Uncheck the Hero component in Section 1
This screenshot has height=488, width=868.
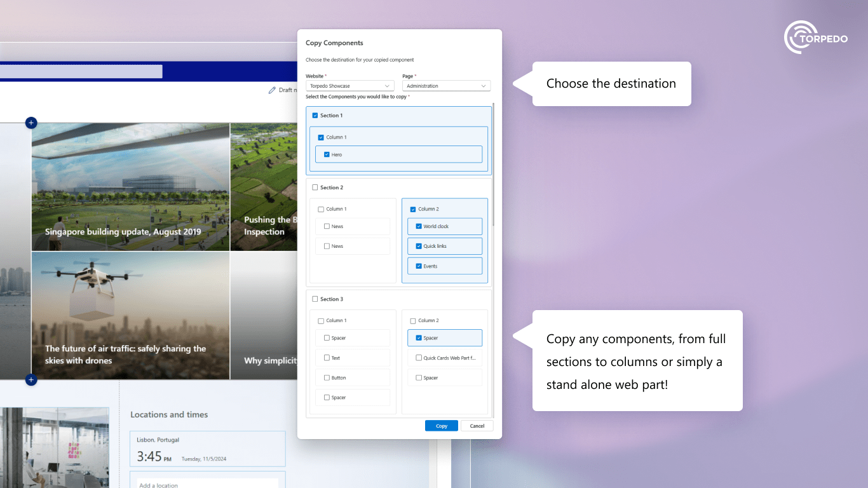click(327, 154)
